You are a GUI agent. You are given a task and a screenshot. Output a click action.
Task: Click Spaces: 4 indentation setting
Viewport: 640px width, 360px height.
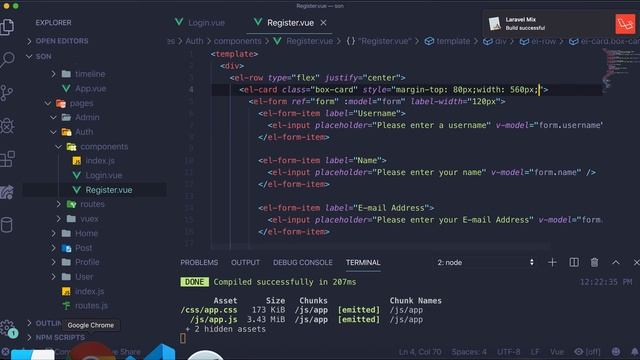(x=469, y=351)
